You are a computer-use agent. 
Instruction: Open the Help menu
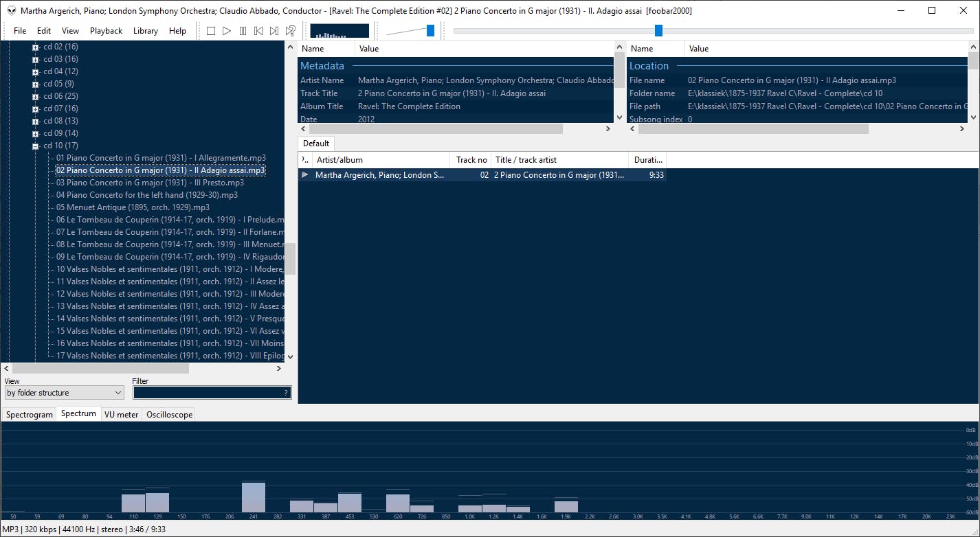[x=177, y=31]
